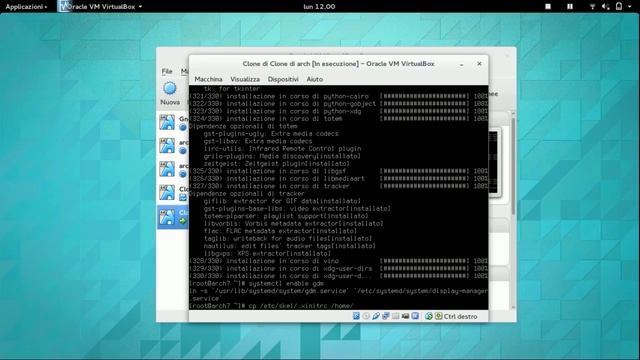Click the network icon in top bar
The image size is (640, 360).
(x=592, y=7)
